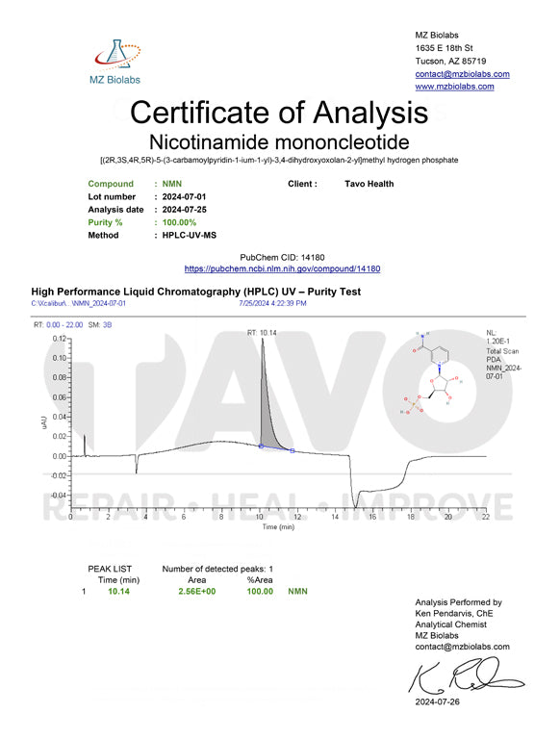The height and width of the screenshot is (739, 560).
Task: Select the IUPAC chemical name line
Action: (279, 161)
